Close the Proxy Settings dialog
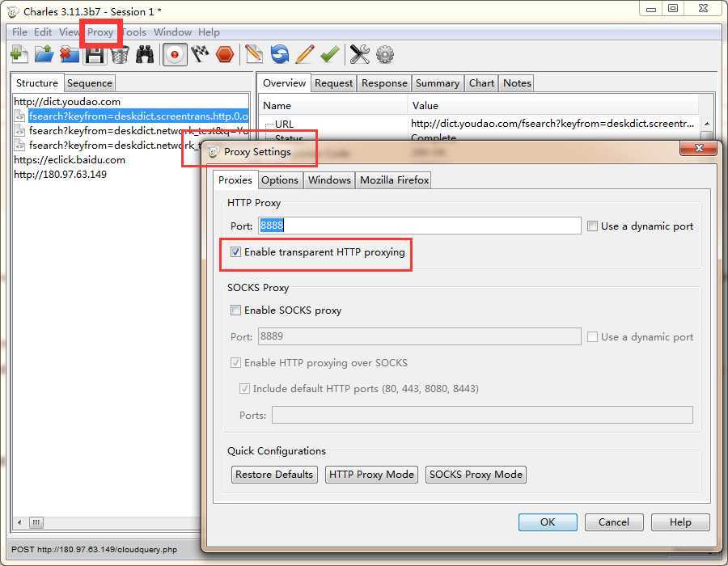Image resolution: width=728 pixels, height=566 pixels. click(x=699, y=148)
